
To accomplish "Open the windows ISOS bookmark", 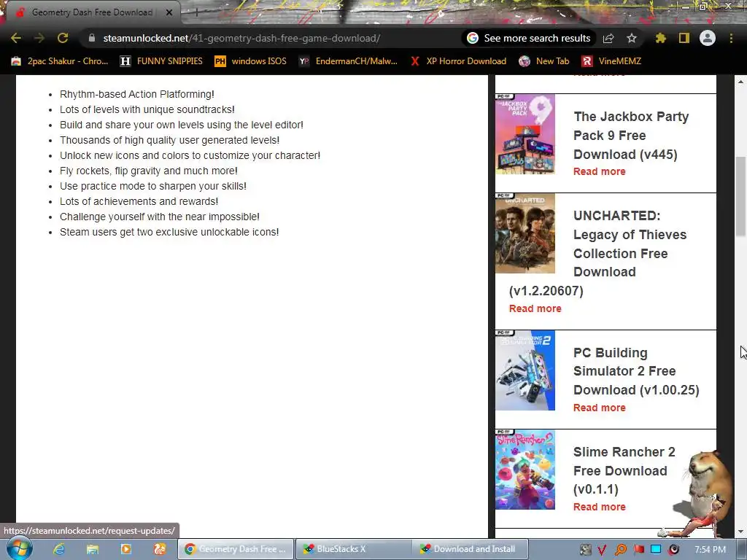I will pos(251,61).
